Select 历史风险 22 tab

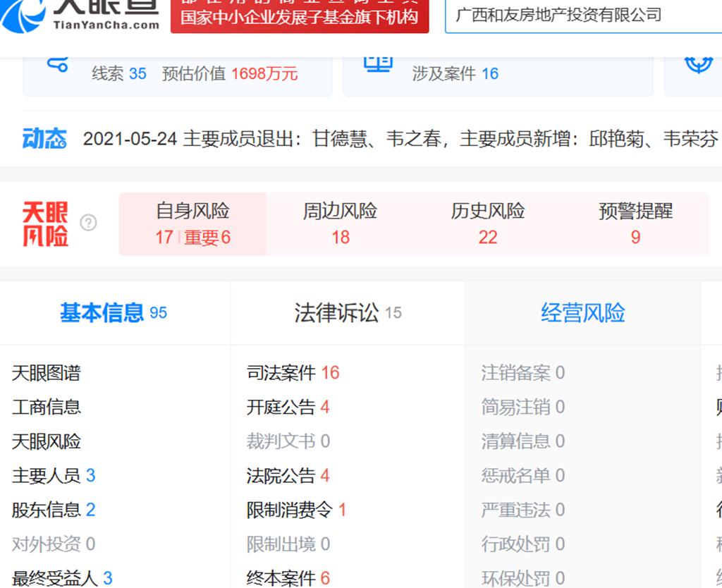tap(488, 224)
